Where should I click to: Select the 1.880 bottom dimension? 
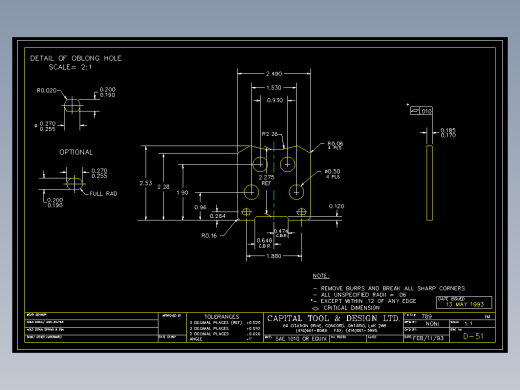(x=274, y=256)
